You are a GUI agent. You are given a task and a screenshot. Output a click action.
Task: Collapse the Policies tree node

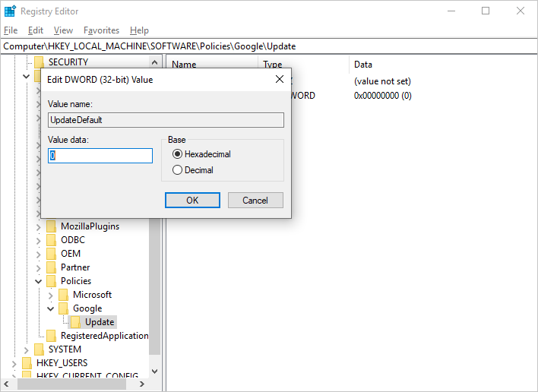coord(39,281)
